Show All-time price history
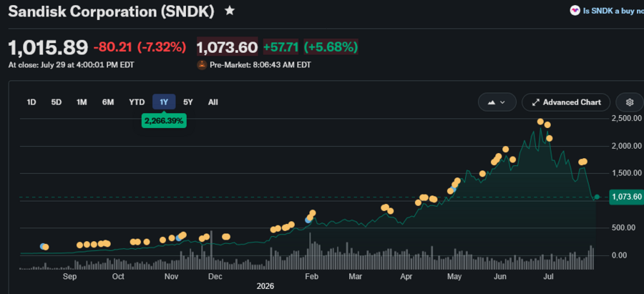Screen dimensions: 644x294 [x=213, y=102]
